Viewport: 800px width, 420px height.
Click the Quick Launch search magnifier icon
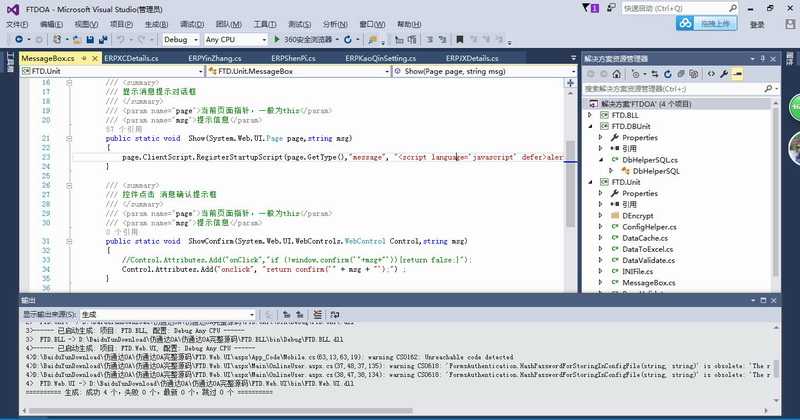(x=733, y=8)
